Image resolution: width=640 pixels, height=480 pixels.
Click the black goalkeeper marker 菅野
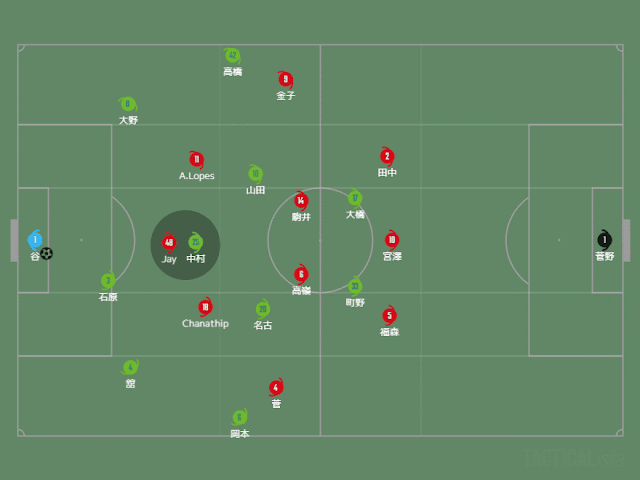[x=604, y=240]
